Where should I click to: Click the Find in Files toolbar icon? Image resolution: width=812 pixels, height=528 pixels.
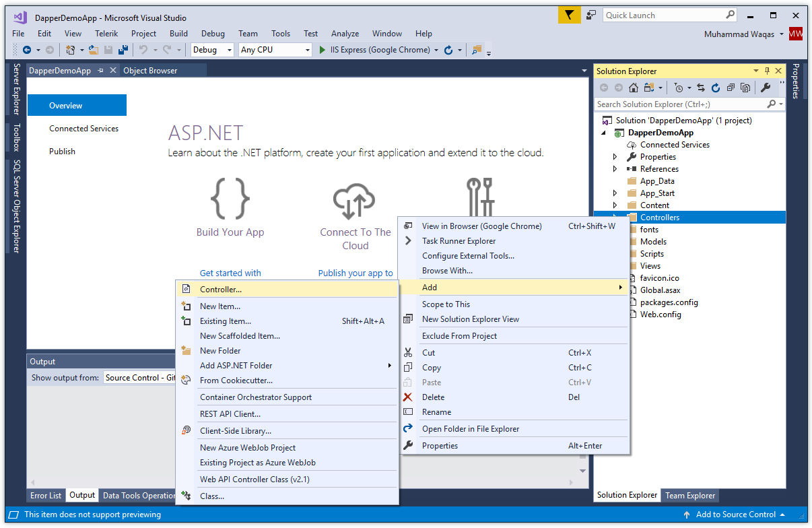tap(477, 50)
